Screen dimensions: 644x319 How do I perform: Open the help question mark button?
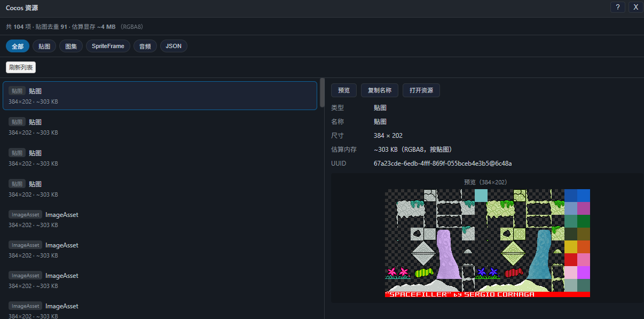click(618, 7)
